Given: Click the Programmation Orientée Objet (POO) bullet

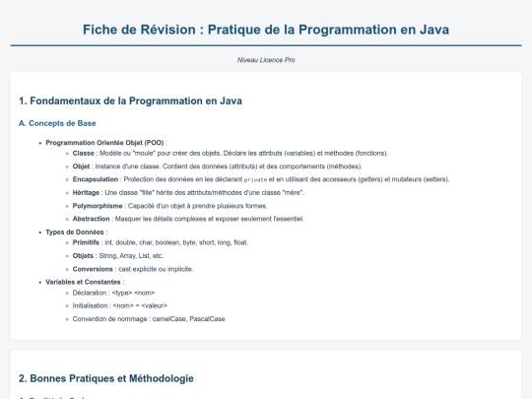Looking at the screenshot, I should click(106, 143).
